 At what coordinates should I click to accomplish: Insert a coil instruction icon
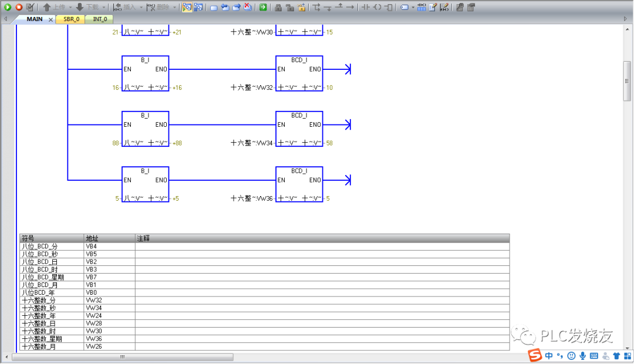[x=377, y=7]
